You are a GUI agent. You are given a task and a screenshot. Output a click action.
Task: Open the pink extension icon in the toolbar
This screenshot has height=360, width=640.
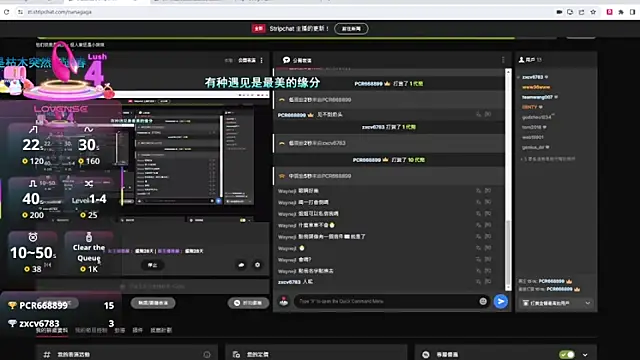pyautogui.click(x=609, y=12)
